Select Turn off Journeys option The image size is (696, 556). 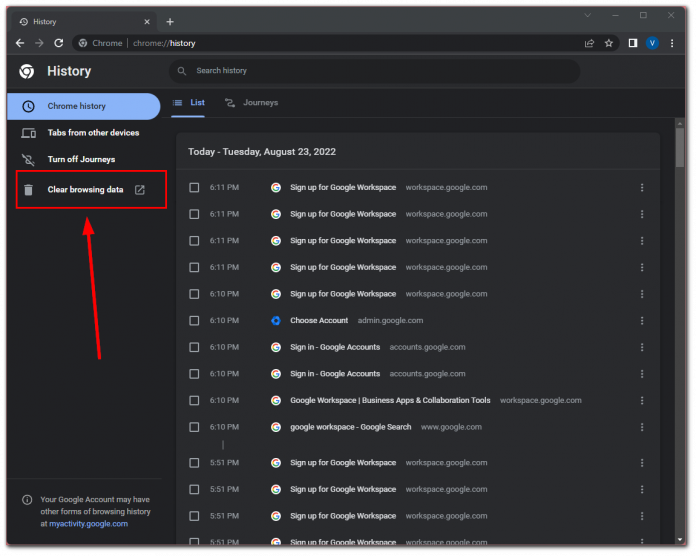coord(83,159)
